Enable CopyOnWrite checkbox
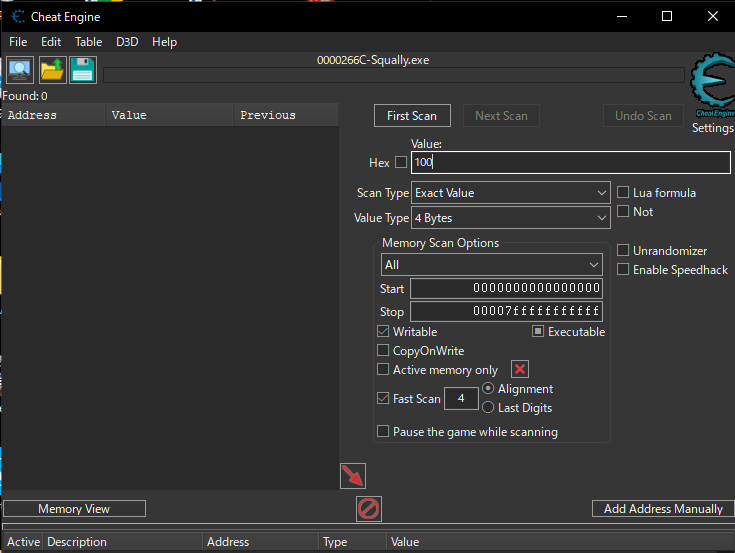The width and height of the screenshot is (735, 553). 382,351
